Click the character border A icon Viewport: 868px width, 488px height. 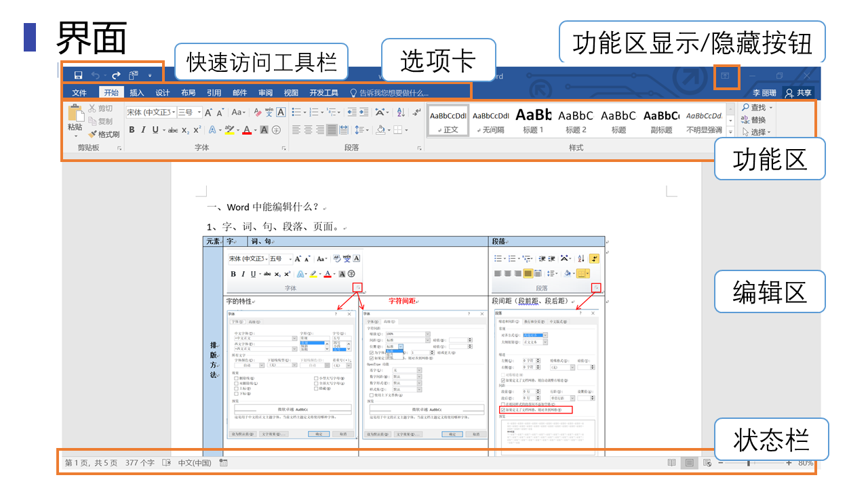coord(281,113)
